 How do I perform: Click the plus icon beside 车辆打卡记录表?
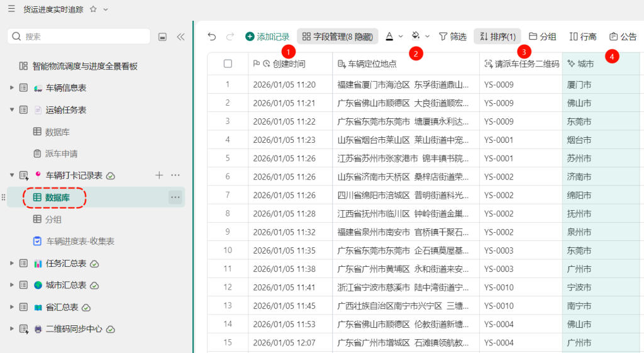tap(159, 176)
